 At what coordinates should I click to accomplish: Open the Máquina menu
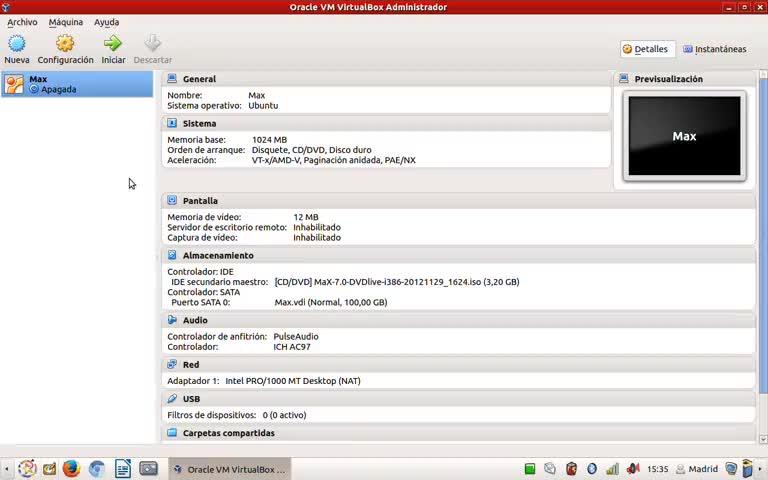tap(66, 22)
